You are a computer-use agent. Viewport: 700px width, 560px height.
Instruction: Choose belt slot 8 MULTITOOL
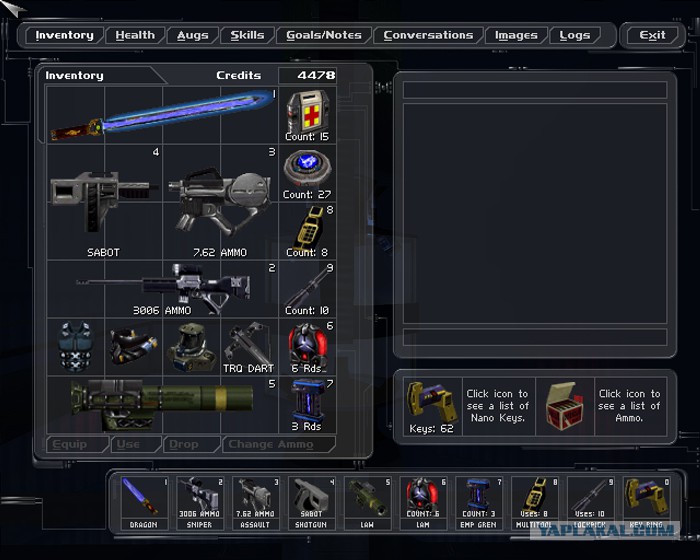(x=535, y=503)
